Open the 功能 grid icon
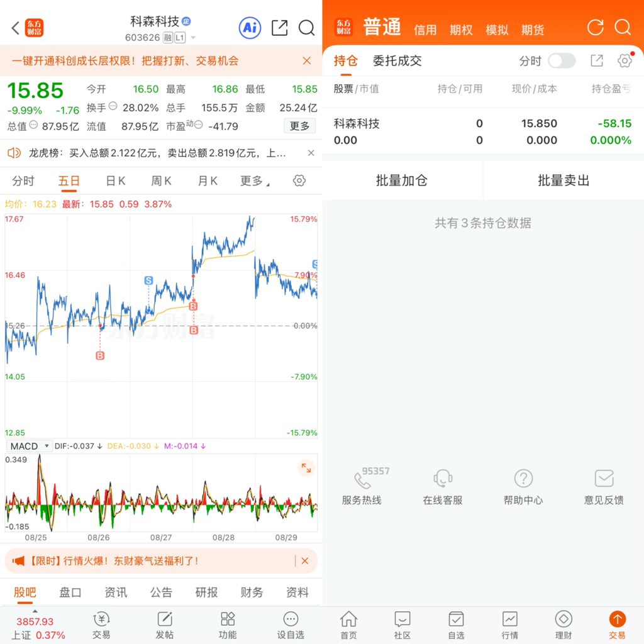Screen dimensions: 644x644 (x=228, y=626)
